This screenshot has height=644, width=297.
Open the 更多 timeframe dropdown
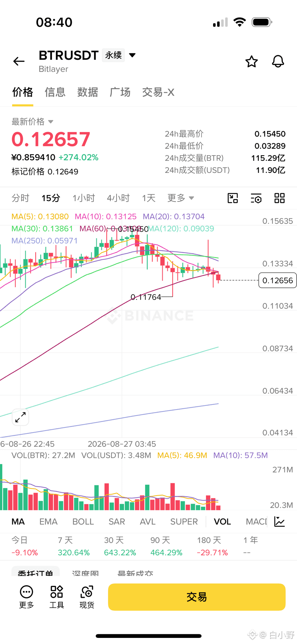coord(180,198)
